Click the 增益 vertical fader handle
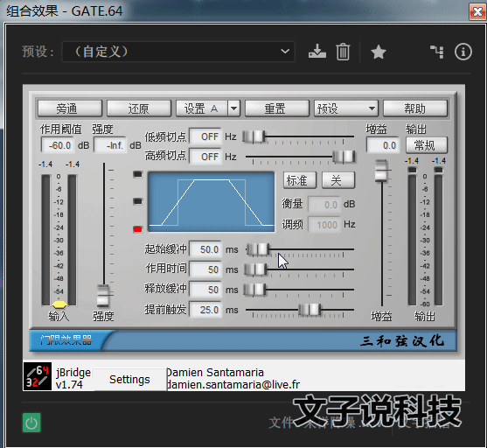The width and height of the screenshot is (487, 448). (381, 171)
